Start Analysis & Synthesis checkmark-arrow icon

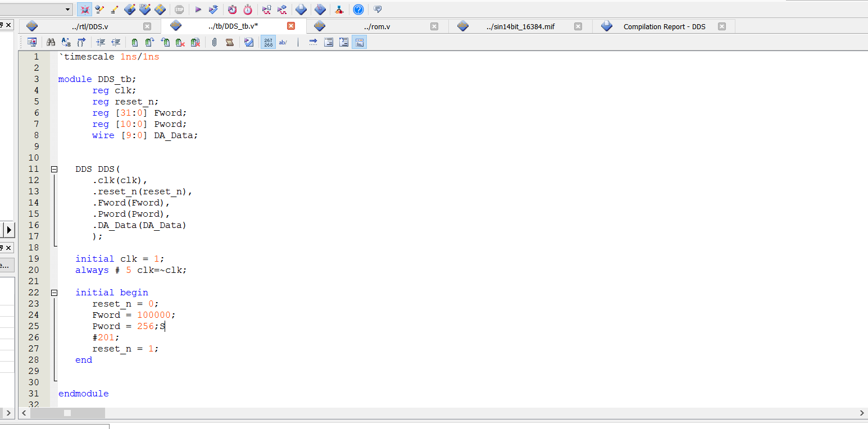point(213,10)
